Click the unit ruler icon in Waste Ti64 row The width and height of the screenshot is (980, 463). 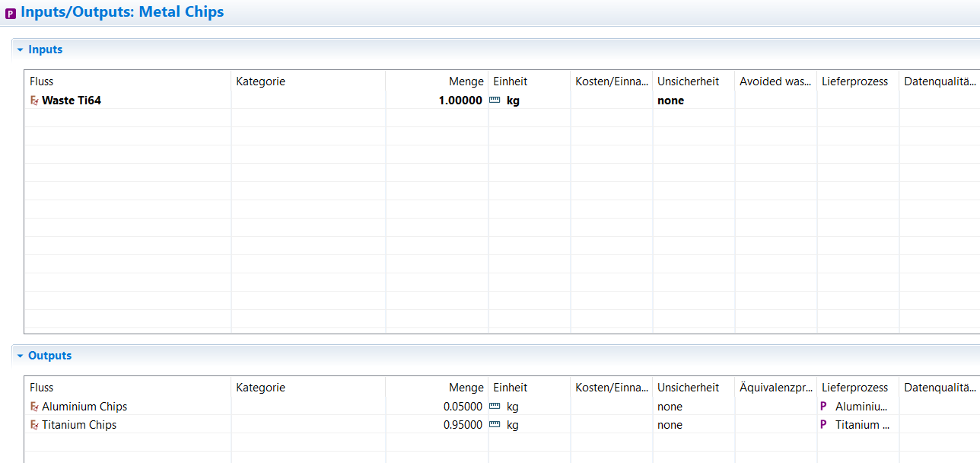point(495,101)
